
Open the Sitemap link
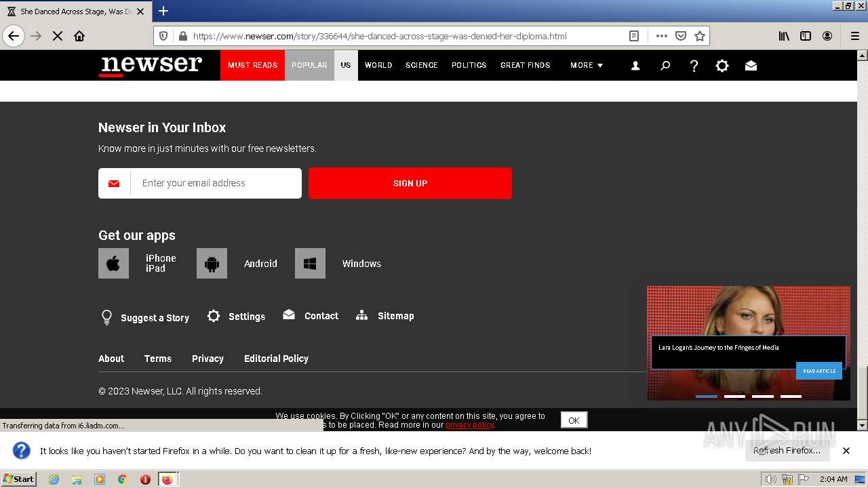pos(395,316)
